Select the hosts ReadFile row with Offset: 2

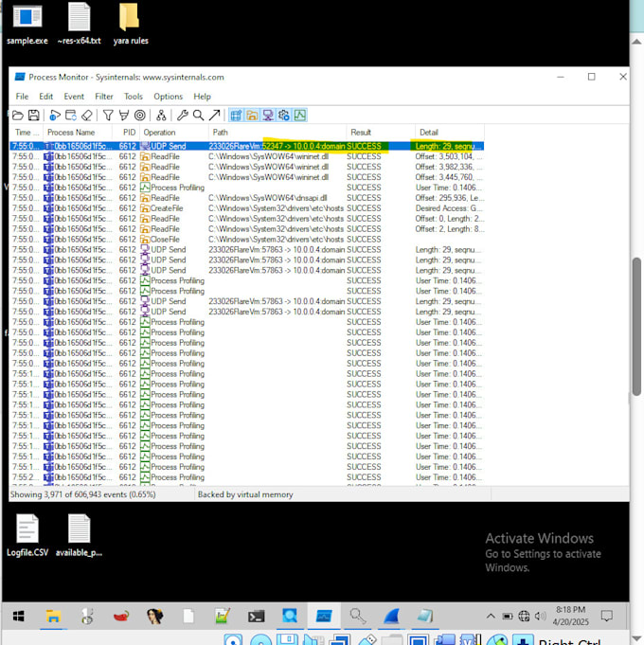pos(247,228)
